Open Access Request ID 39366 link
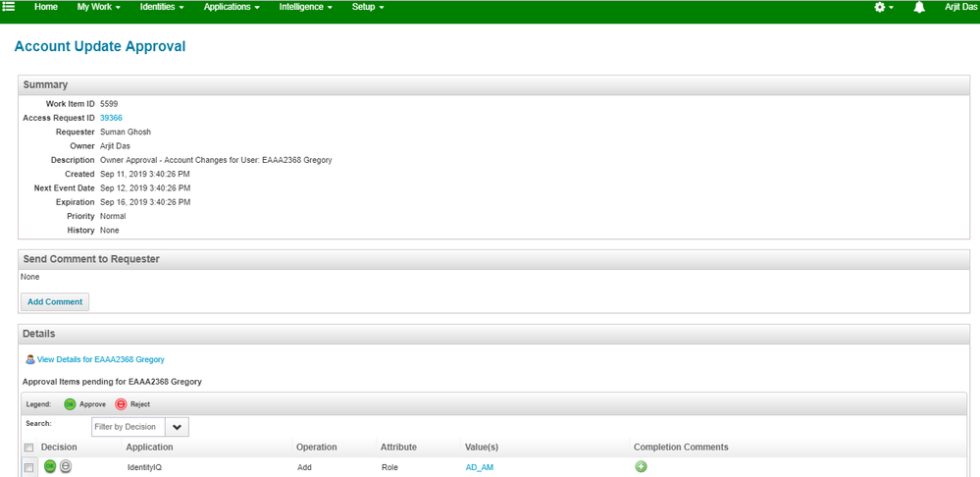This screenshot has height=477, width=980. 111,118
